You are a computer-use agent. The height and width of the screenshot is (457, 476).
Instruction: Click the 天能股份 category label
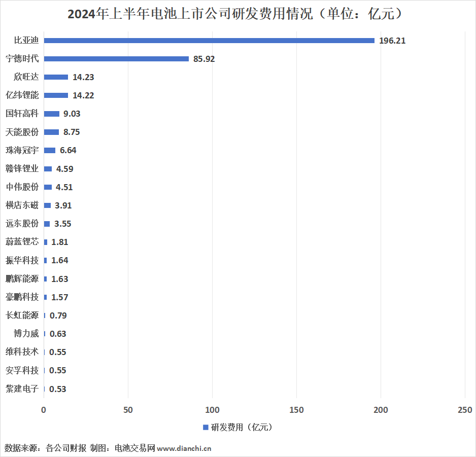22,132
